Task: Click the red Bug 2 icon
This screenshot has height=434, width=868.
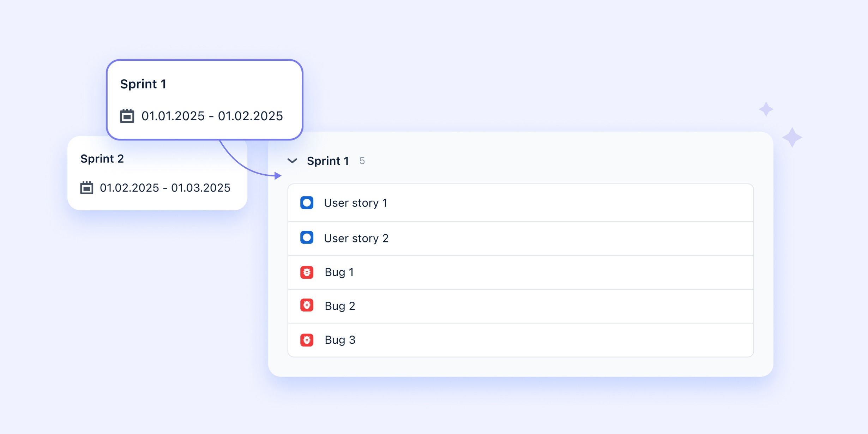Action: (307, 306)
